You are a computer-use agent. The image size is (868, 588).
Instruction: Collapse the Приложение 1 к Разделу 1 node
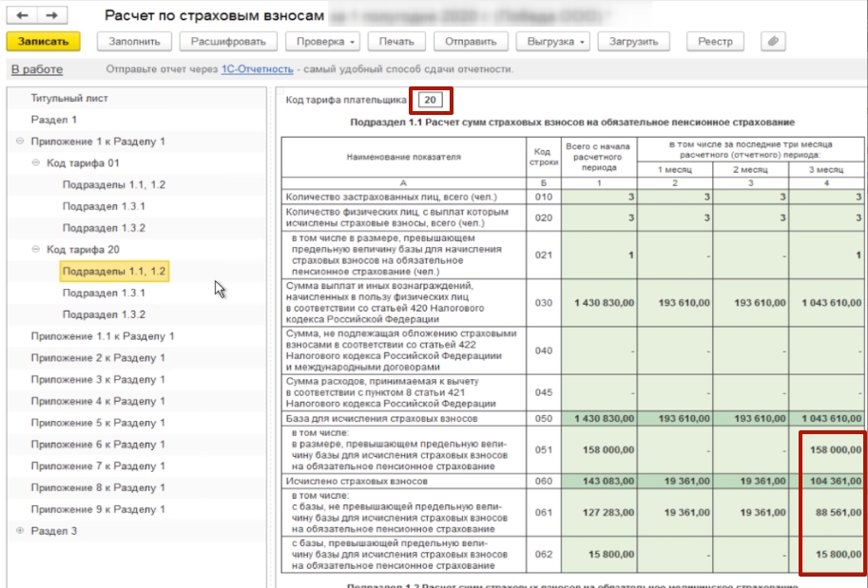click(x=20, y=142)
